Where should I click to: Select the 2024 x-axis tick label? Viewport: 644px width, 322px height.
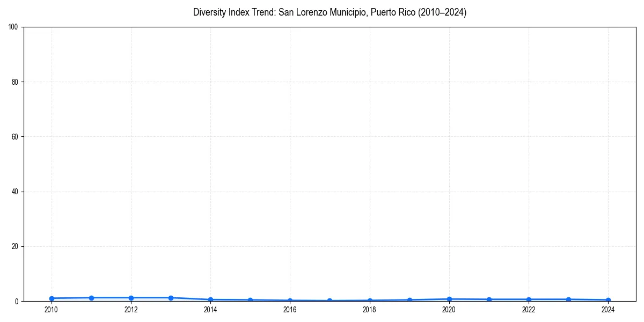tap(608, 310)
